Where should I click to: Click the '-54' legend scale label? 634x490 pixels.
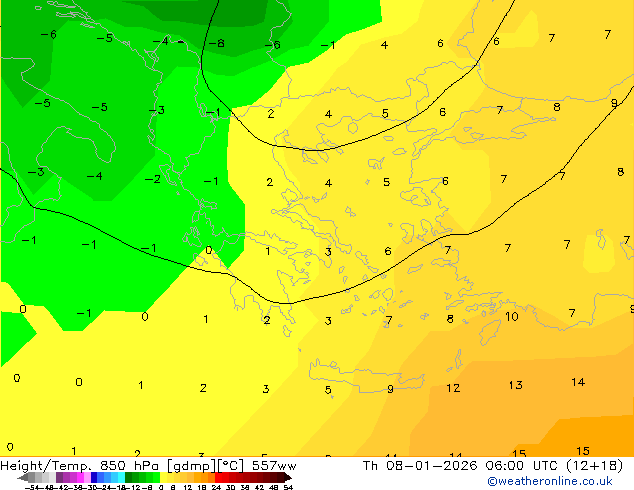(x=32, y=488)
